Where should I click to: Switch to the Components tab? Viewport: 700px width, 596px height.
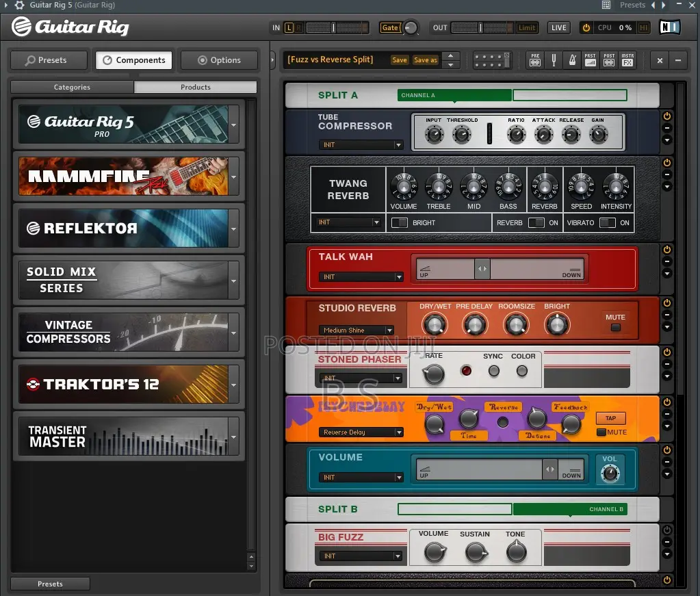(x=134, y=60)
